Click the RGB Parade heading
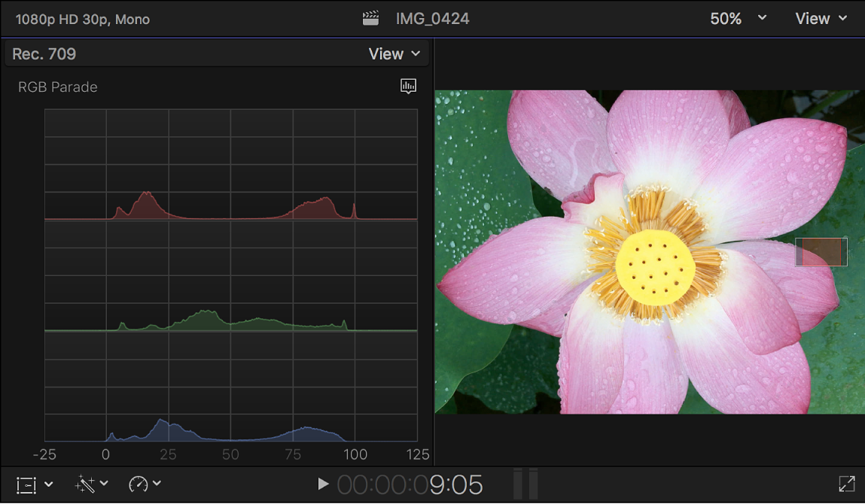The height and width of the screenshot is (504, 865). click(57, 87)
